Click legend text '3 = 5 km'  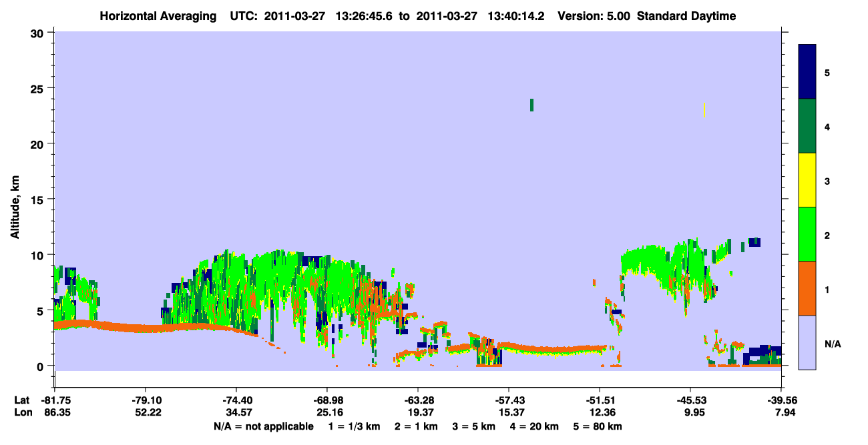pos(475,426)
